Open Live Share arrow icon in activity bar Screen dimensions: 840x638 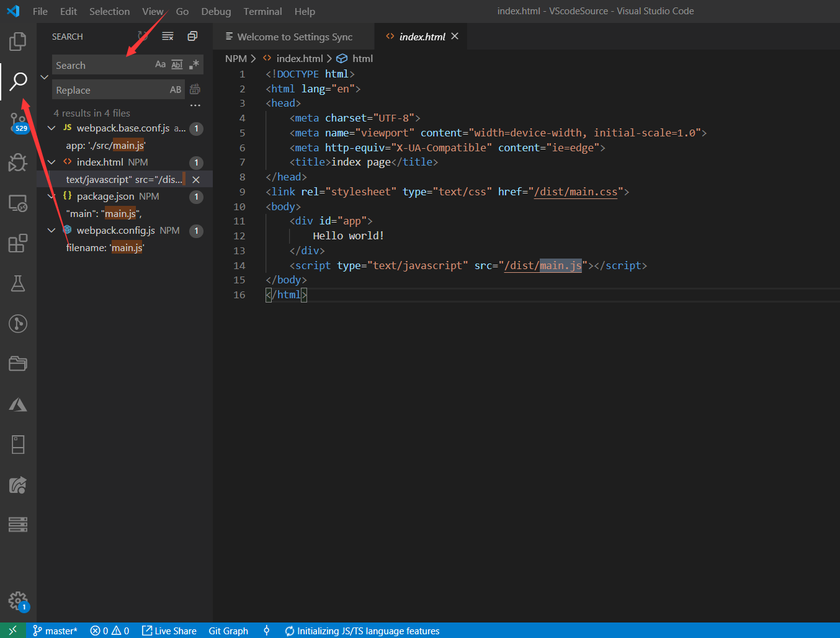[18, 485]
